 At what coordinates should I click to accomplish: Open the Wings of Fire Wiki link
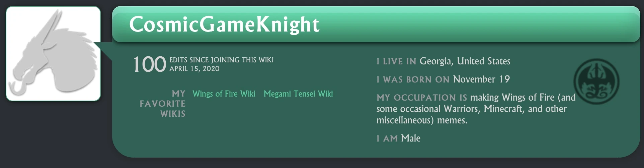click(x=224, y=94)
